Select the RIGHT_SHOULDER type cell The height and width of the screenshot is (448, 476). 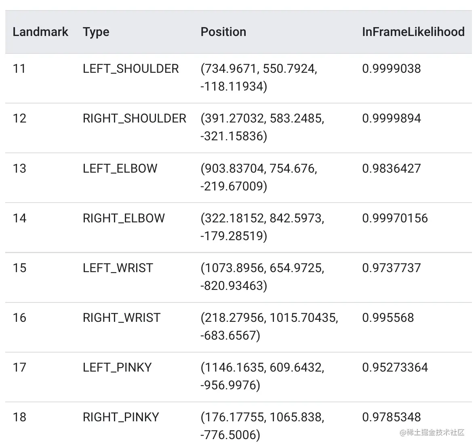point(134,118)
